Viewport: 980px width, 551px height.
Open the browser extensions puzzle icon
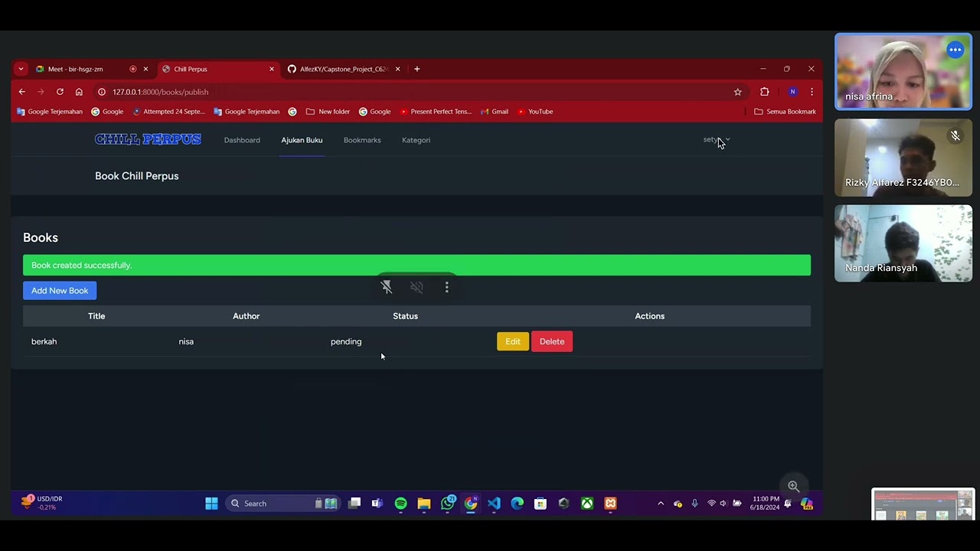tap(764, 92)
